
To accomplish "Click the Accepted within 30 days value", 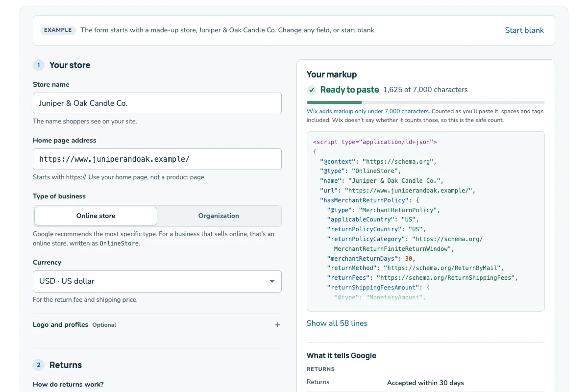I will pos(425,383).
